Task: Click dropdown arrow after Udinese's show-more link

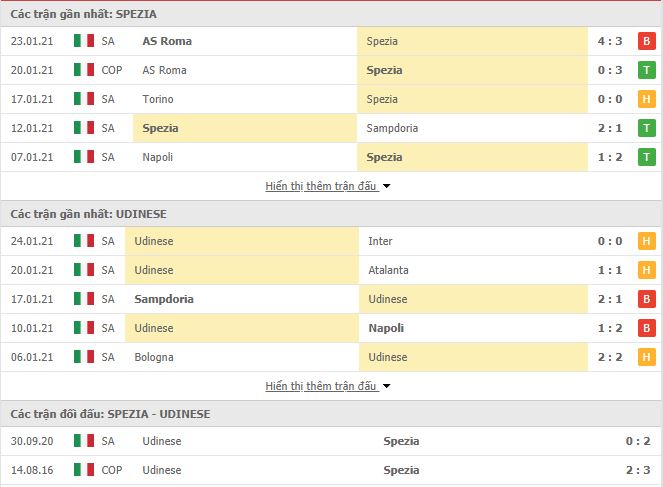Action: [386, 386]
